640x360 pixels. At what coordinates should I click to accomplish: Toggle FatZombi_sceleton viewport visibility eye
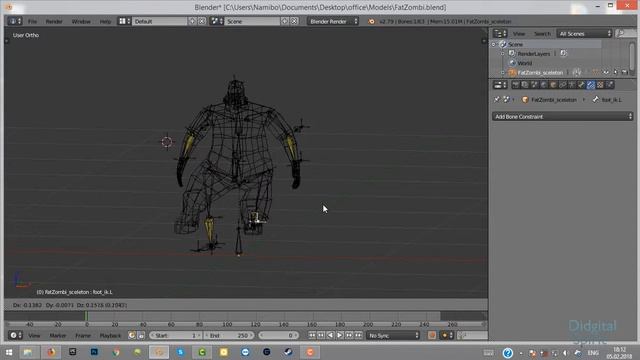606,72
